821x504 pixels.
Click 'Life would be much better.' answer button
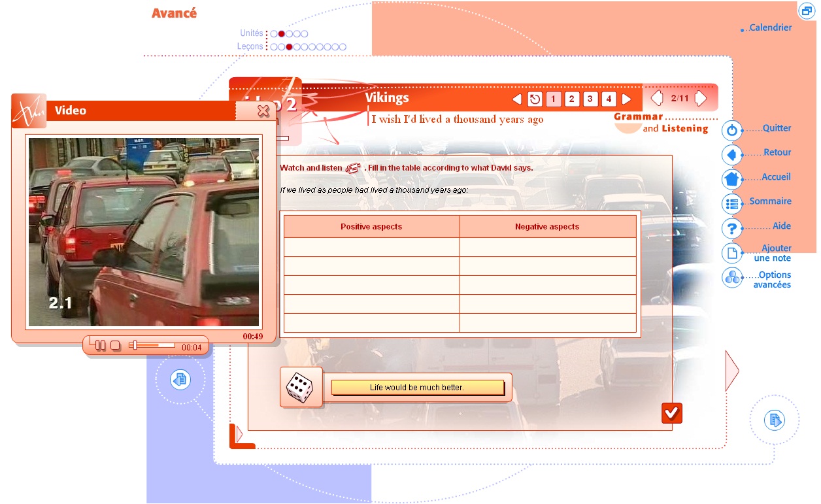(417, 388)
